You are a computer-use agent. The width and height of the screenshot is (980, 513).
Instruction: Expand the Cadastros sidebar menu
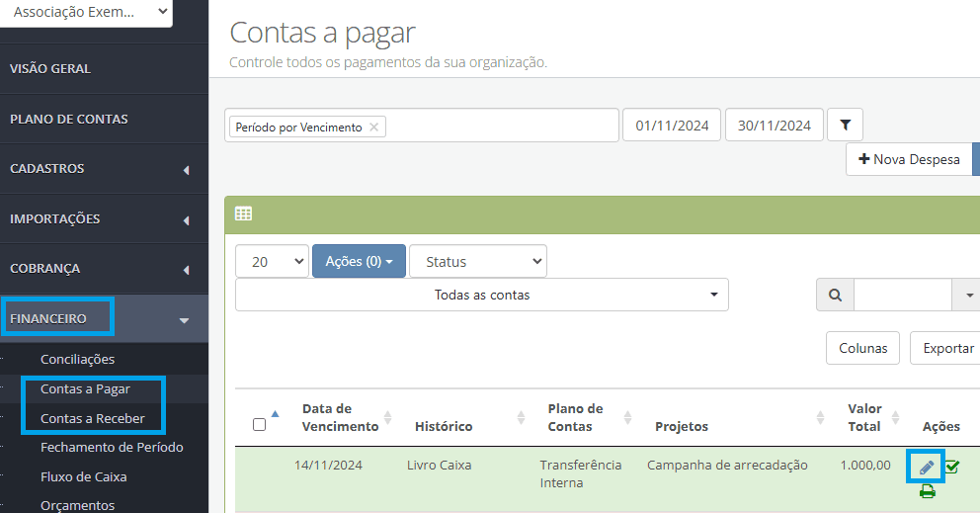click(104, 169)
